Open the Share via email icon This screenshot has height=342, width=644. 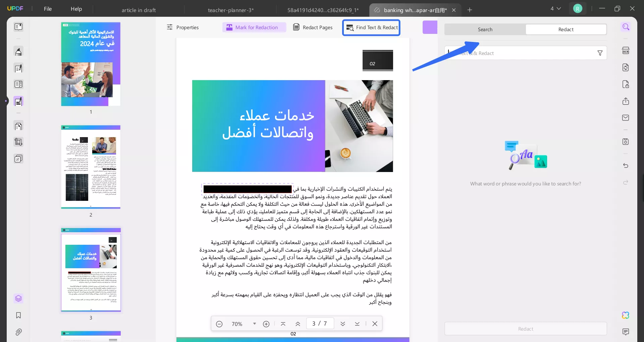pos(626,118)
